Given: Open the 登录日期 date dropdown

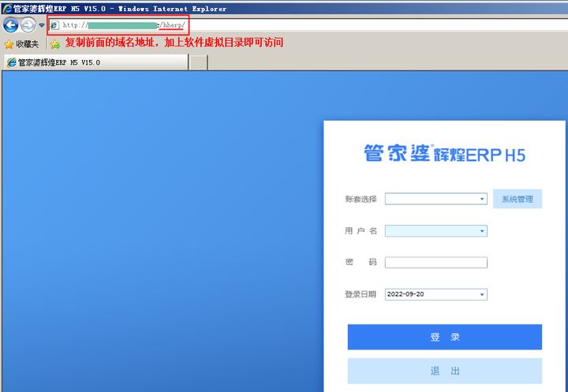Looking at the screenshot, I should pyautogui.click(x=482, y=294).
